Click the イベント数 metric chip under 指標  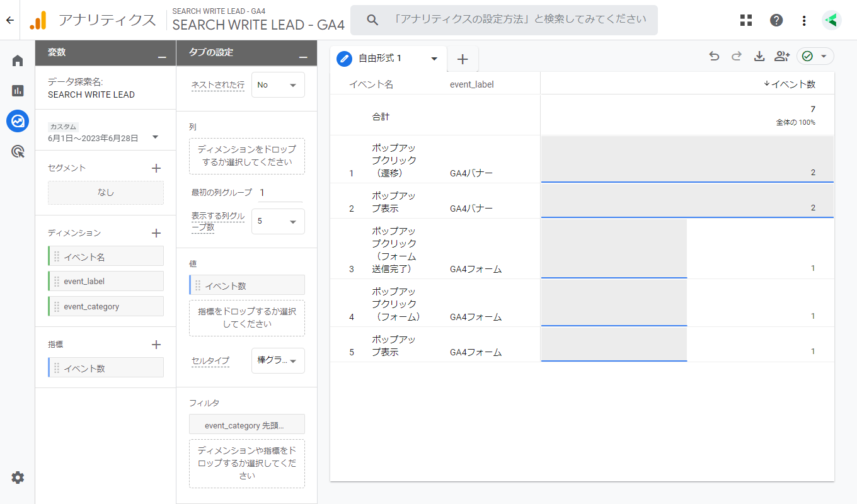click(x=106, y=368)
